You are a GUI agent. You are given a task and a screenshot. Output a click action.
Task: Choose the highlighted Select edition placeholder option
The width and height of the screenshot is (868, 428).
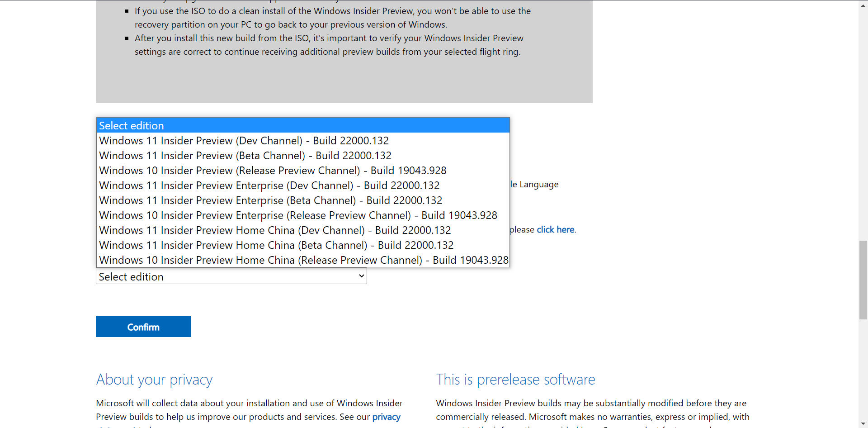coord(302,125)
